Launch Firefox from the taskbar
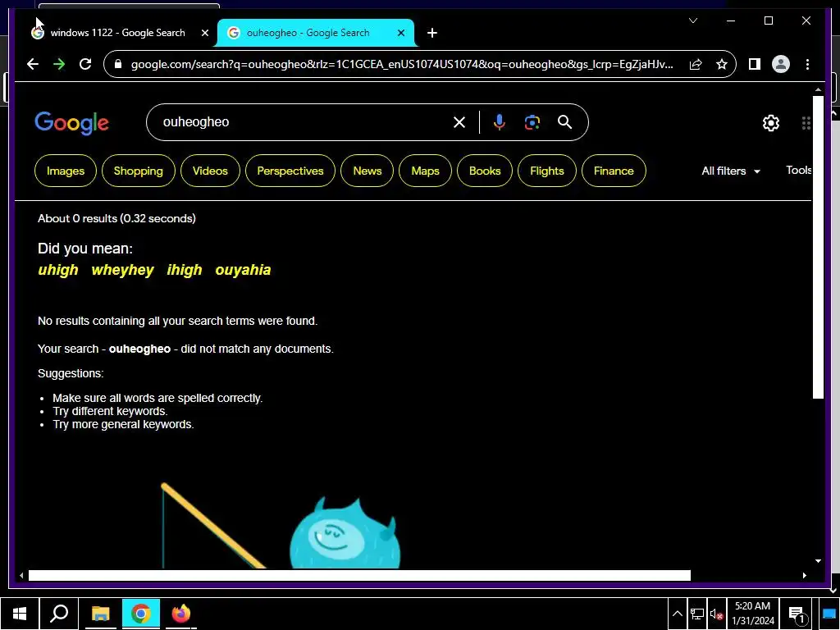 tap(181, 614)
